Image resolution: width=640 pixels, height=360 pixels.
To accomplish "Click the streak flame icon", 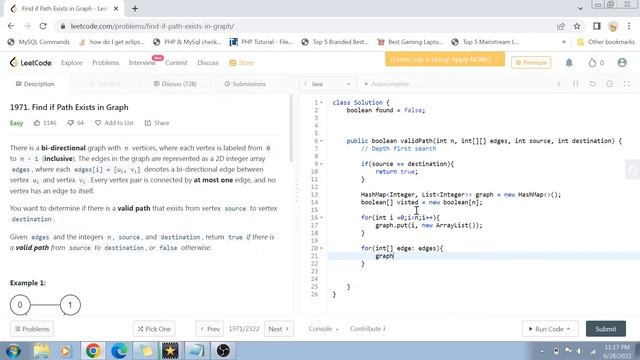I will coord(592,62).
